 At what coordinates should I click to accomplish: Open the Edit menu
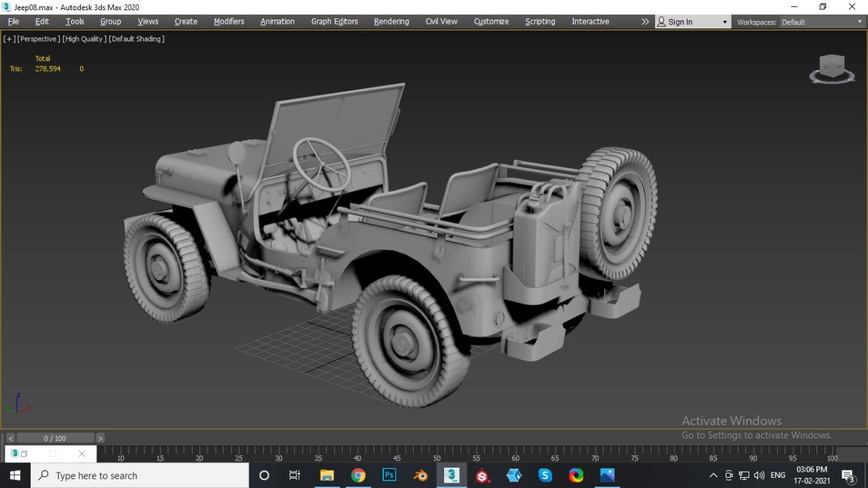pyautogui.click(x=42, y=22)
